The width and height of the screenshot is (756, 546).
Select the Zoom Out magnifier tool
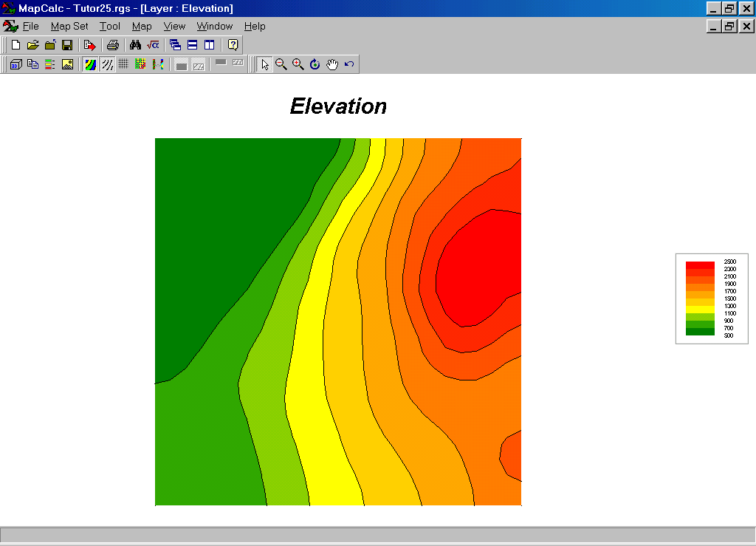click(x=281, y=64)
